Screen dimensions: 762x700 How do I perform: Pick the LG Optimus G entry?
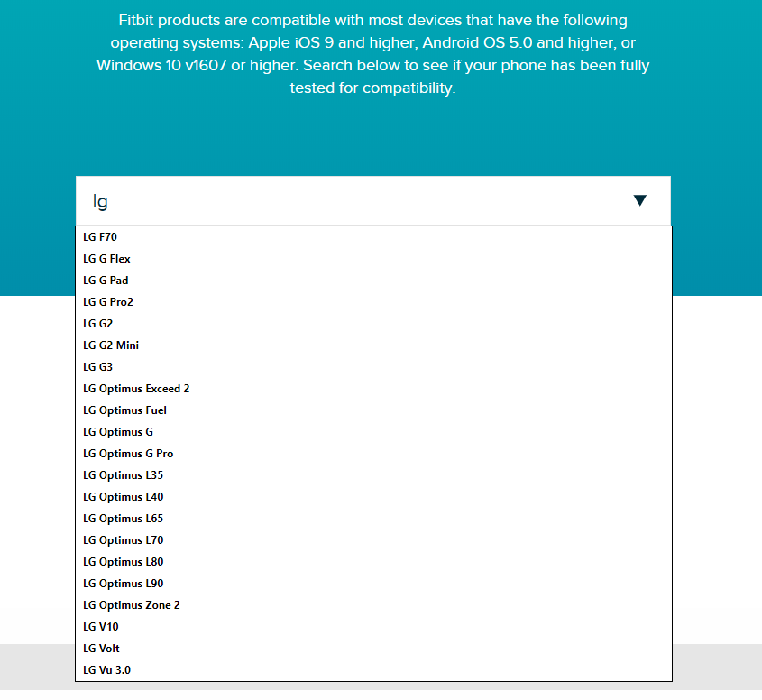(373, 432)
